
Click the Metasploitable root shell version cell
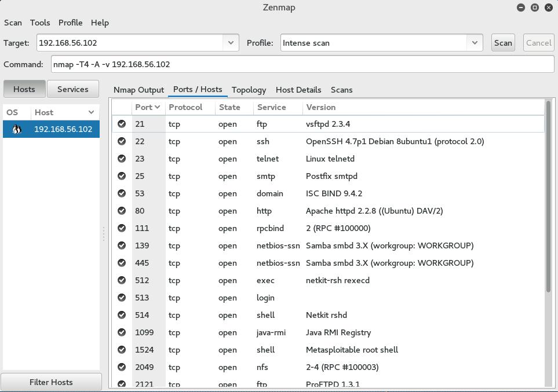pos(352,350)
